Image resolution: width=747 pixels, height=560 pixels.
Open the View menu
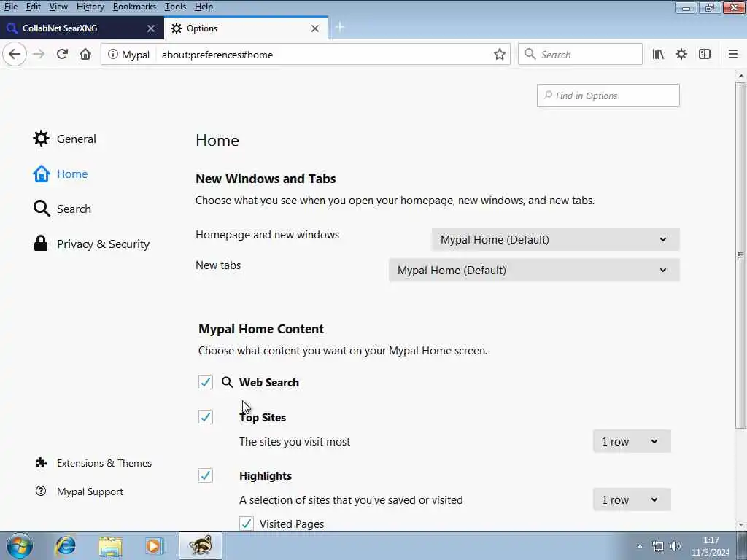pyautogui.click(x=58, y=7)
